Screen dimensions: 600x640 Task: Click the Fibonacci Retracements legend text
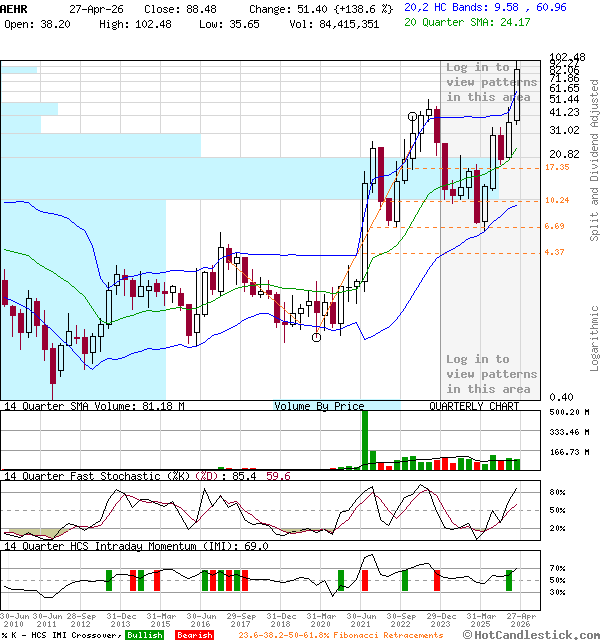[341, 635]
